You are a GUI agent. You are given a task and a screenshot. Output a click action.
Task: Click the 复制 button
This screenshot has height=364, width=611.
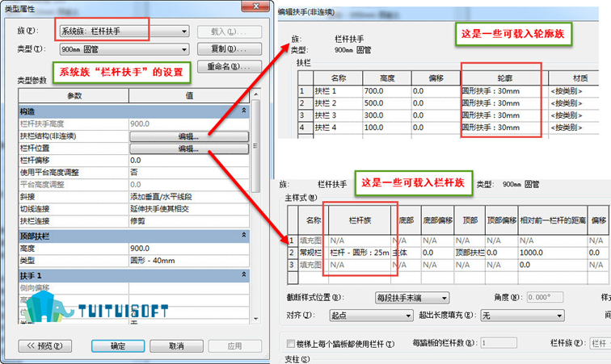[230, 49]
